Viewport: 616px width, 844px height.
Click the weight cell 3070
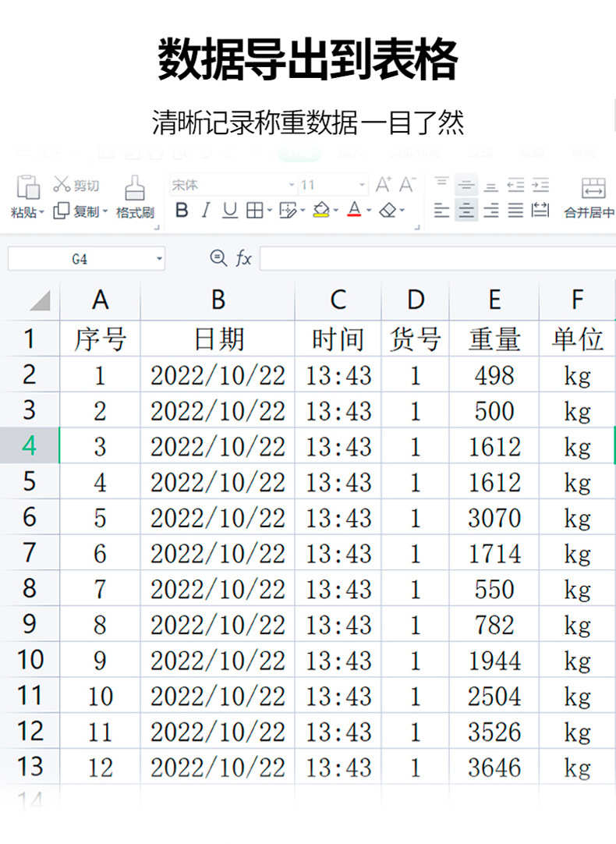(494, 518)
